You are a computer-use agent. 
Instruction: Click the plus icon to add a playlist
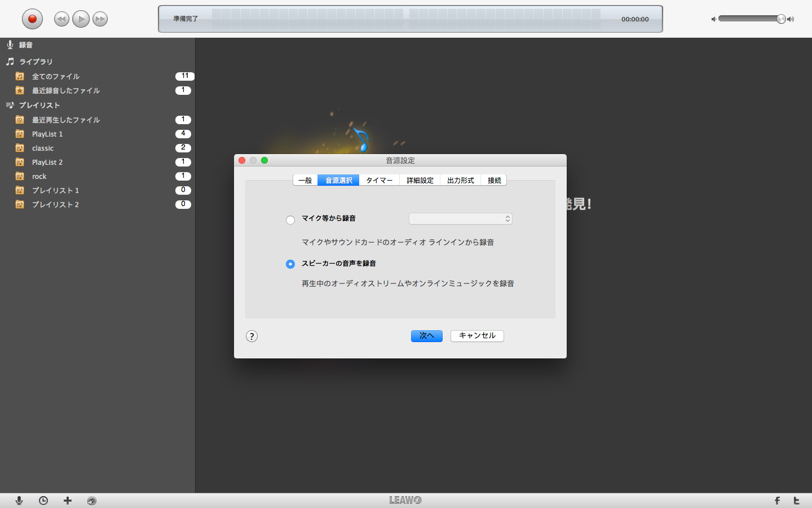68,501
